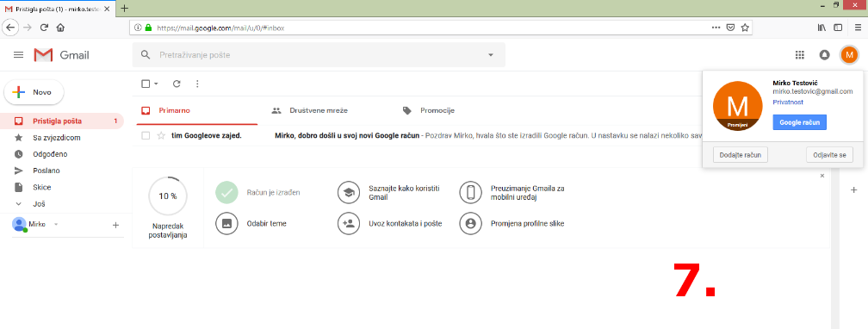Tick the select-all checkbox

[x=146, y=84]
